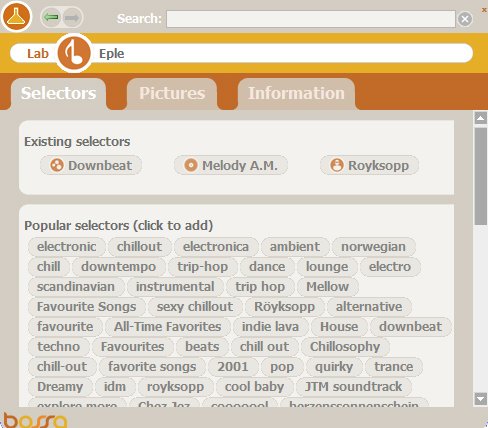Add the quirky tag
The image size is (488, 428).
coord(334,367)
